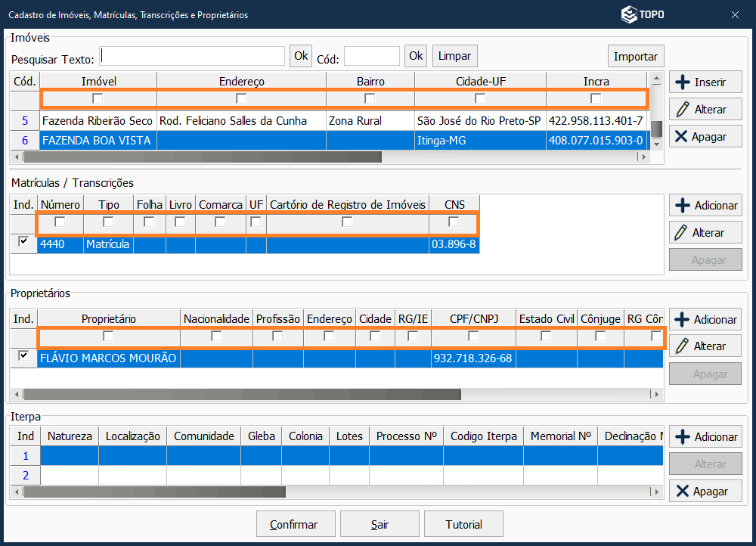Screen dimensions: 756x546
Task: Add a new Proprietário with Adicionar
Action: pos(705,320)
